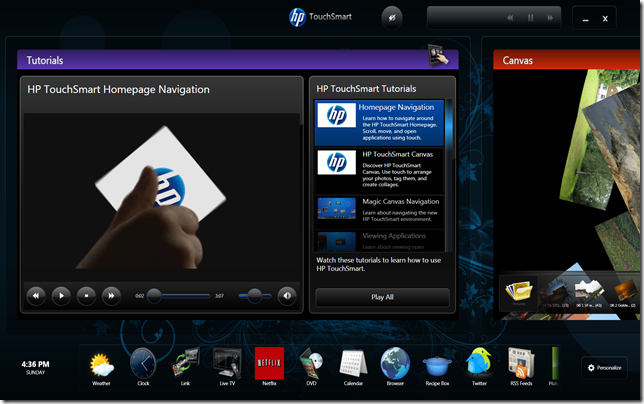This screenshot has height=404, width=644.
Task: Click the Play All button
Action: [x=382, y=297]
